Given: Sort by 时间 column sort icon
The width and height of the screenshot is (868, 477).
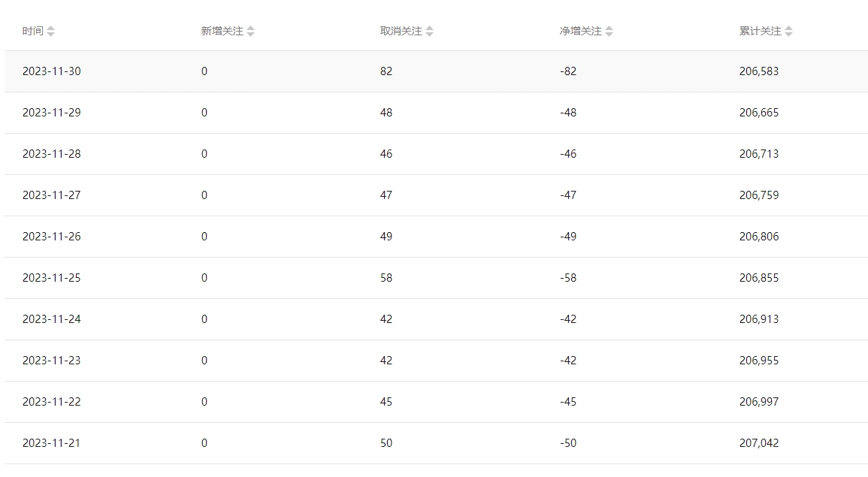Looking at the screenshot, I should coord(51,32).
